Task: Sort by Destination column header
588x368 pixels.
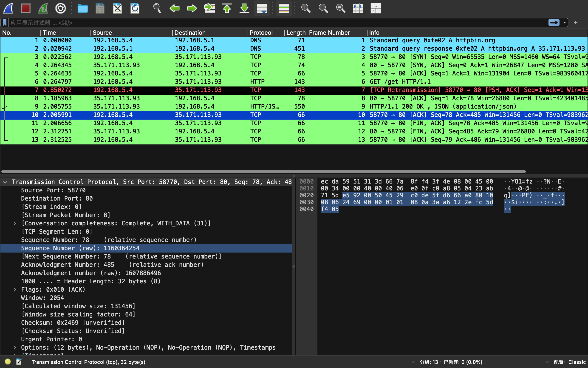Action: [x=210, y=33]
